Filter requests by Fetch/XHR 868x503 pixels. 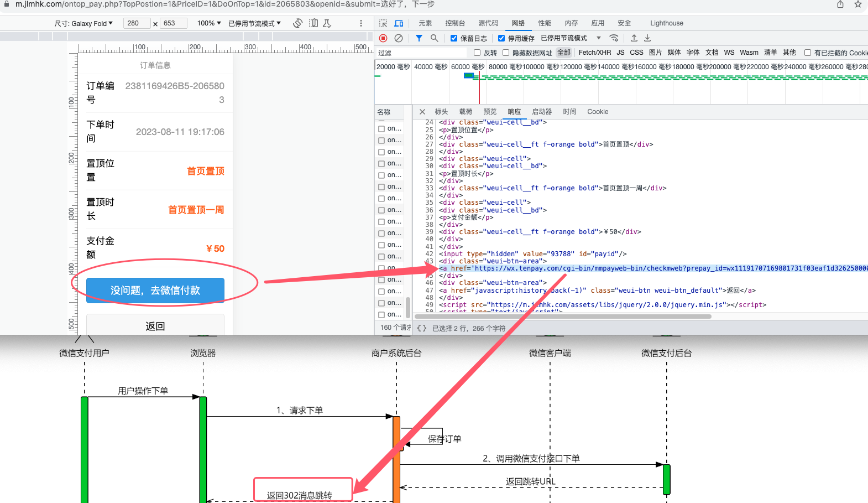click(595, 53)
